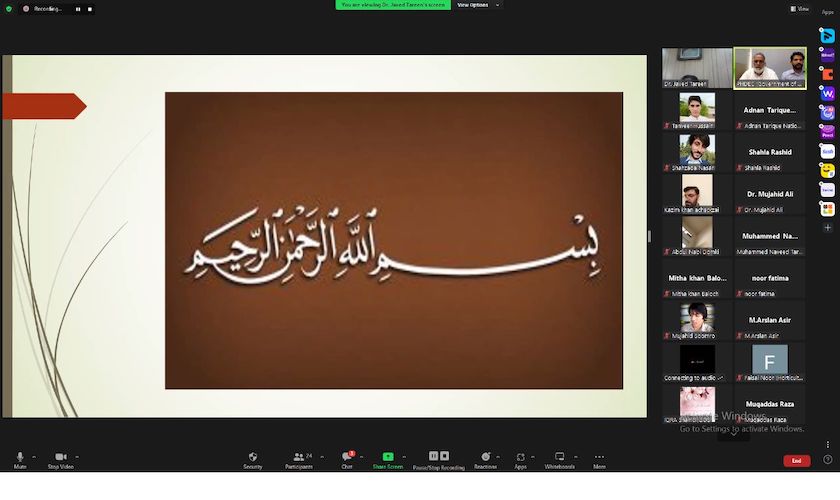Open the Chat panel
Viewport: 840px width, 500px height.
point(346,457)
